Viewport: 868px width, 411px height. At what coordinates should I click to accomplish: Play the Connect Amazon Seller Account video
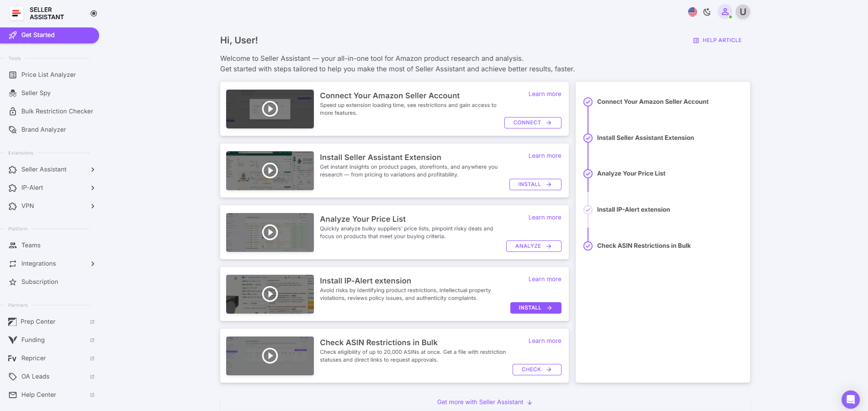[x=270, y=109]
